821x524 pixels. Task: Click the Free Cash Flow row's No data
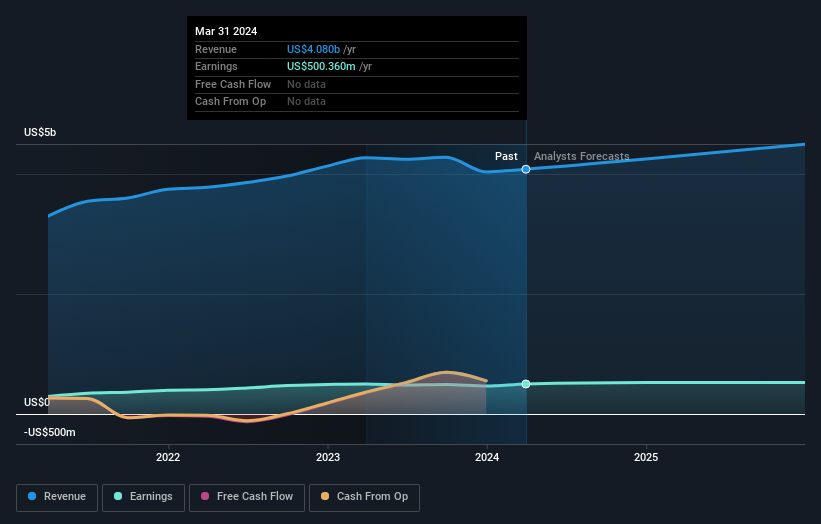306,84
